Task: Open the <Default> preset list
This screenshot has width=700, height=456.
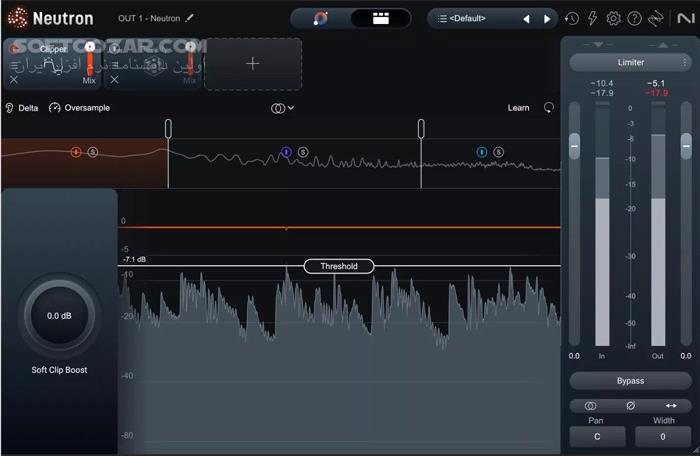Action: [x=475, y=18]
